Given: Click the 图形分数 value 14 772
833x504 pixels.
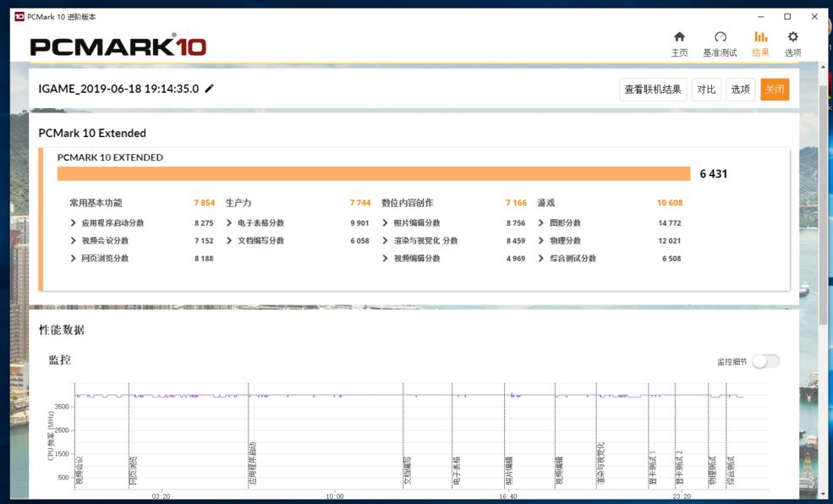Looking at the screenshot, I should [x=670, y=223].
